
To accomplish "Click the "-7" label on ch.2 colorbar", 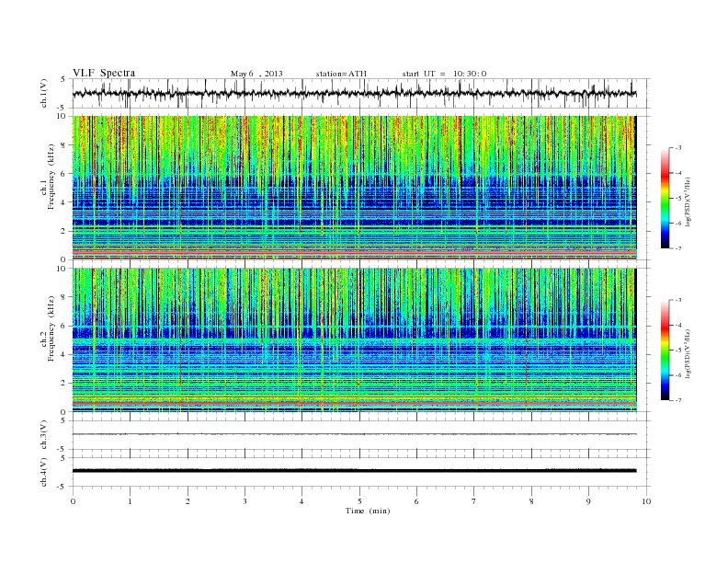I will 678,400.
